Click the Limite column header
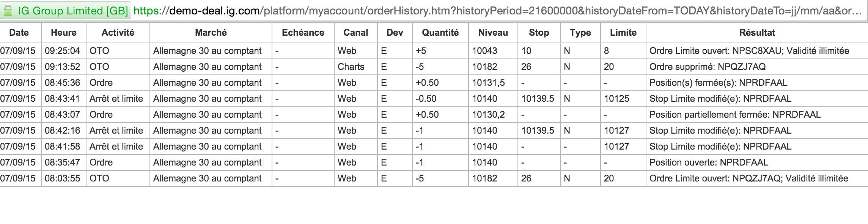Viewport: 868px width, 224px height. click(x=623, y=33)
